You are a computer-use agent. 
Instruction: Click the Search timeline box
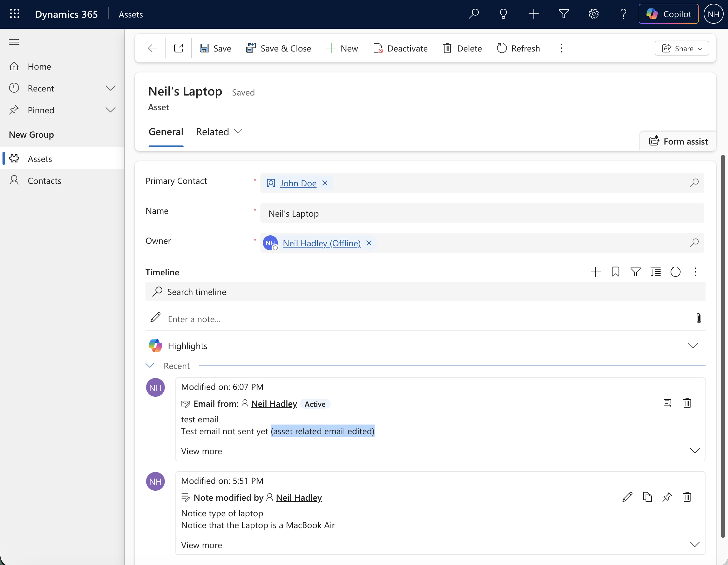click(425, 292)
